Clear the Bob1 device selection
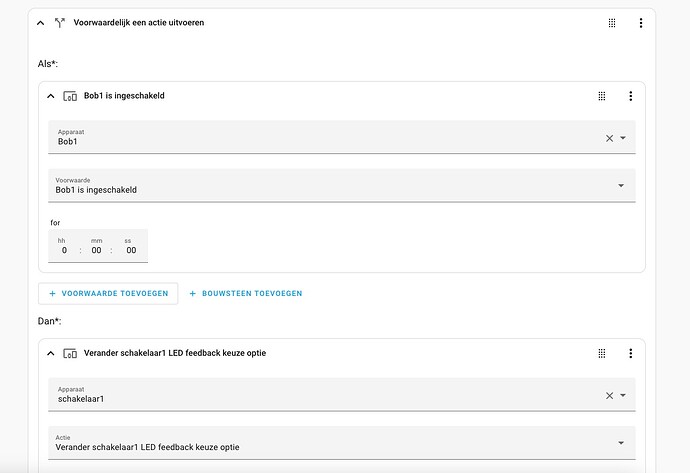 [609, 138]
